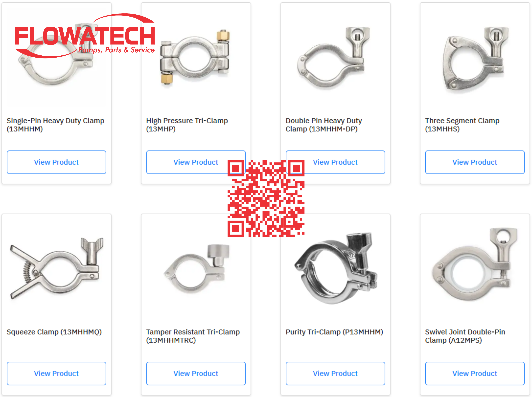The width and height of the screenshot is (532, 397).
Task: Open the Swivel Joint Double-Pin Clamp title
Action: tap(465, 336)
